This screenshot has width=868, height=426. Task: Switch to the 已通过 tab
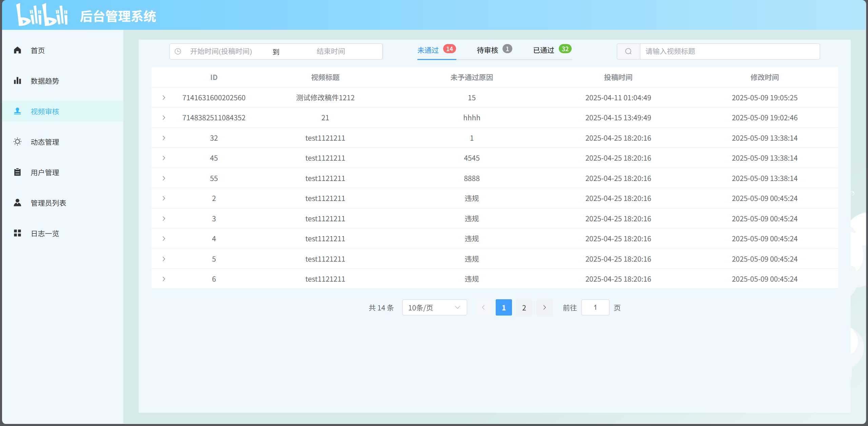pos(544,50)
